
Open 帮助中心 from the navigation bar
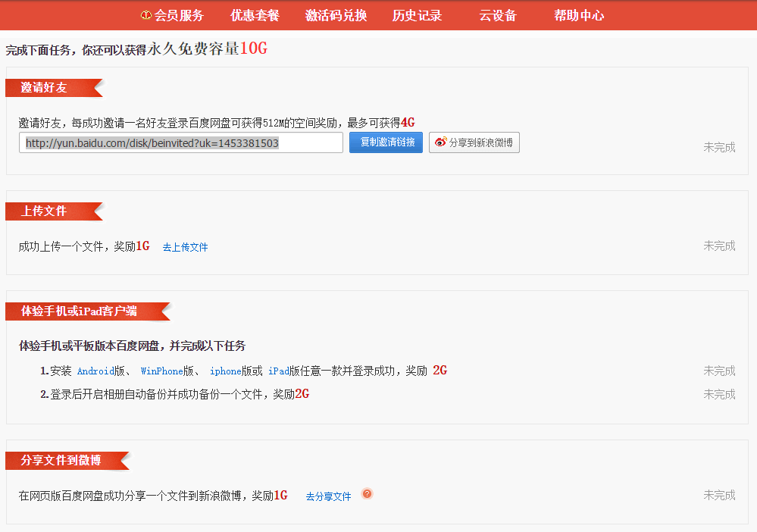tap(579, 16)
